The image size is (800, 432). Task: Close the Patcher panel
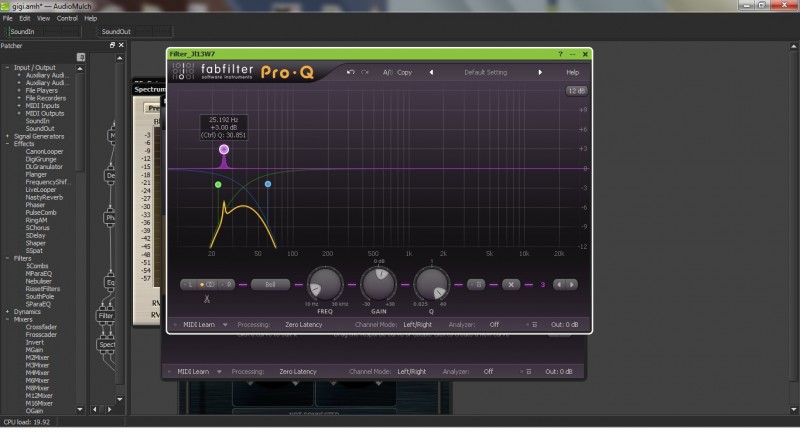(x=121, y=45)
